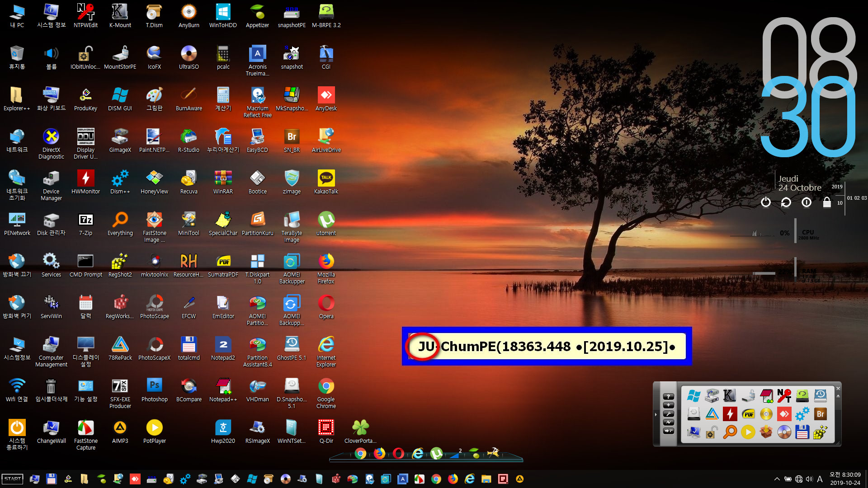Open KakaoTalk desktop shortcut
Screen dimensions: 868x488
tap(326, 182)
